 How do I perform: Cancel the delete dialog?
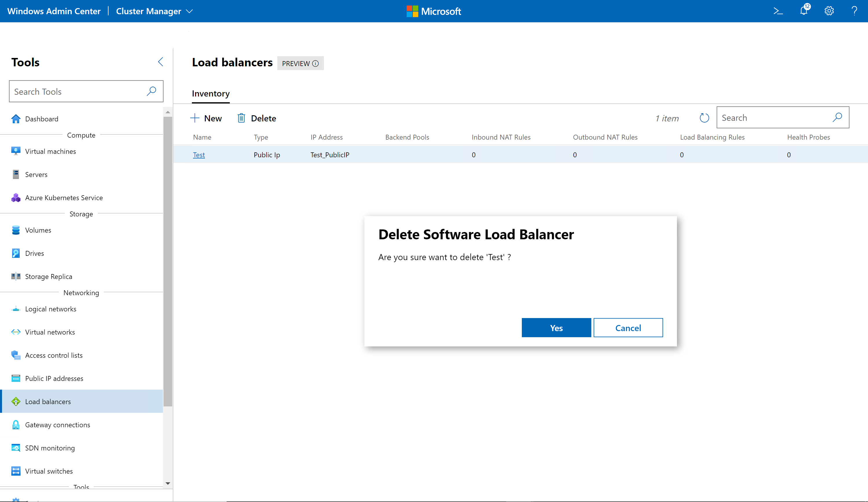(627, 328)
